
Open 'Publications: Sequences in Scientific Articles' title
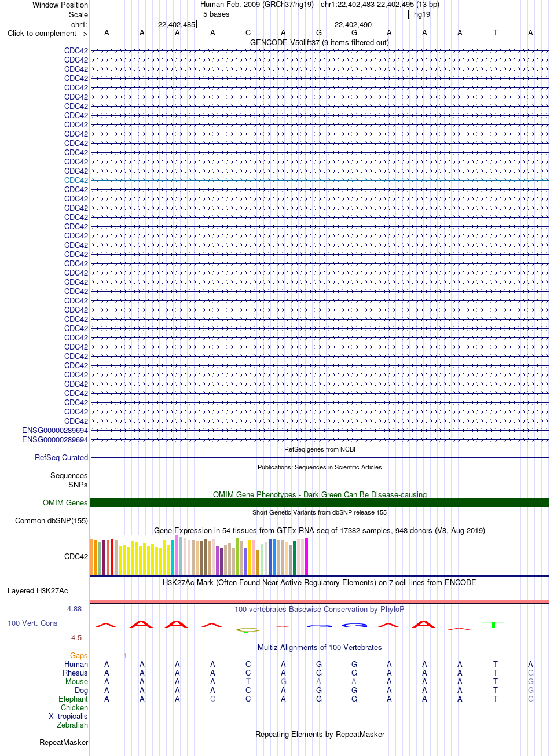click(320, 467)
